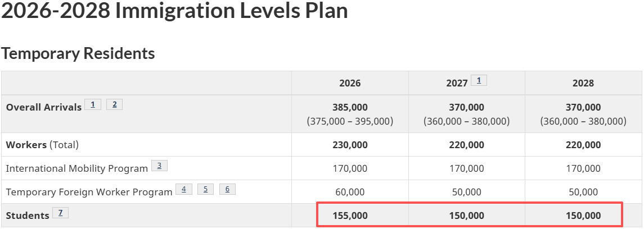
Task: Click the International Mobility Program row label
Action: pyautogui.click(x=76, y=168)
